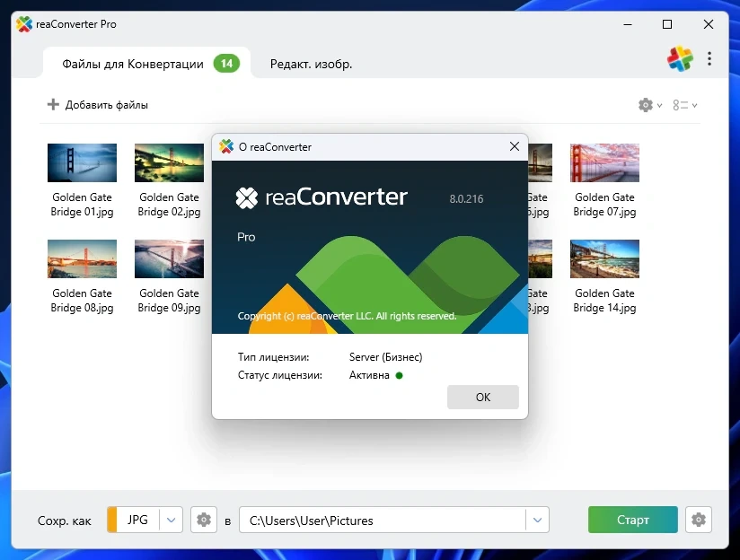Click the Статус лицензии label
740x560 pixels.
coord(280,375)
